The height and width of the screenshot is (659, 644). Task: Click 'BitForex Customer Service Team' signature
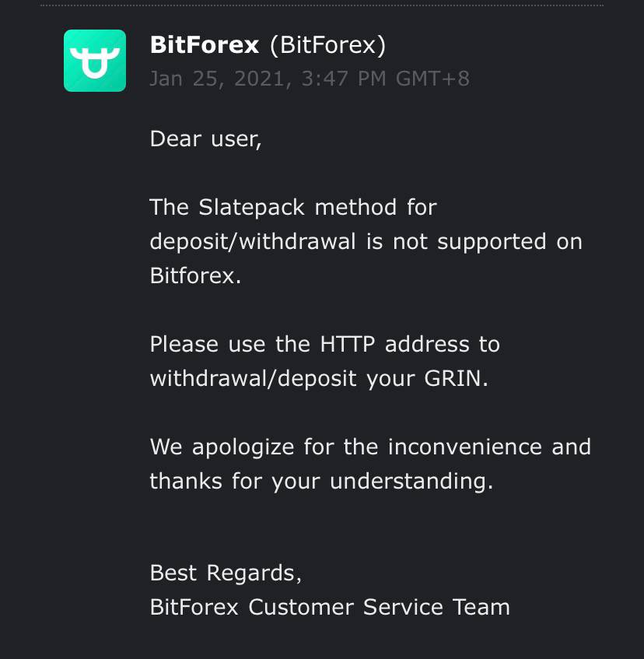(330, 607)
